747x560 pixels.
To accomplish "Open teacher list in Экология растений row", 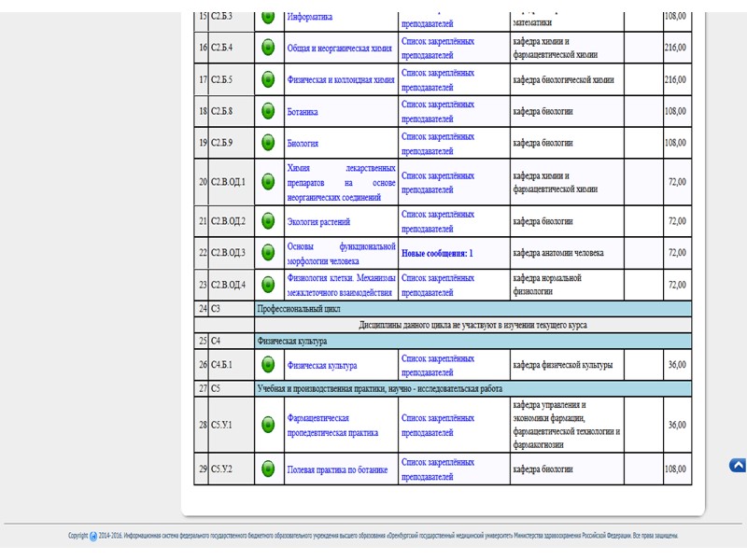I will (438, 221).
